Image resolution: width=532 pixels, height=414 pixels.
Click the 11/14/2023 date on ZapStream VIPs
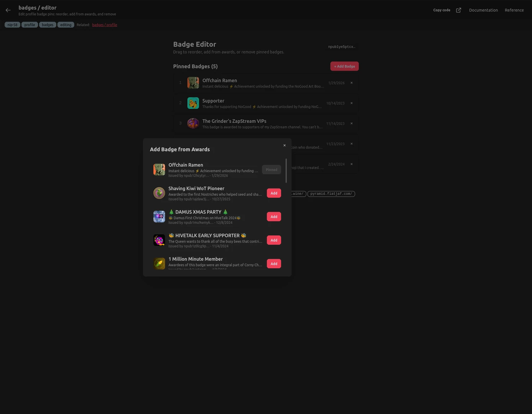336,123
